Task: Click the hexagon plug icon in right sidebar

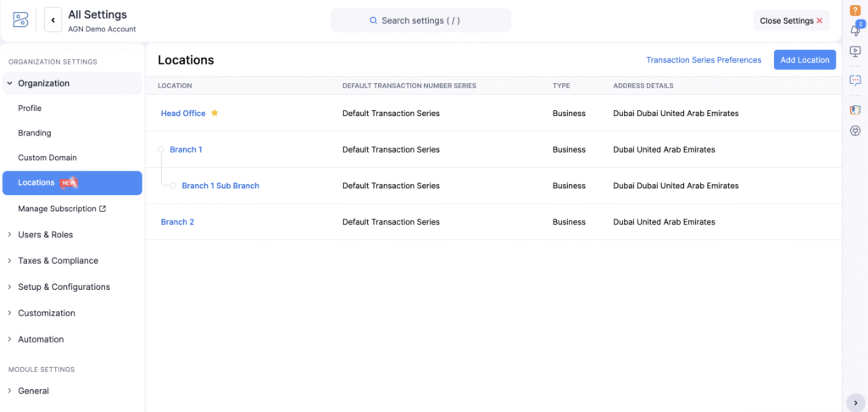Action: [x=855, y=131]
